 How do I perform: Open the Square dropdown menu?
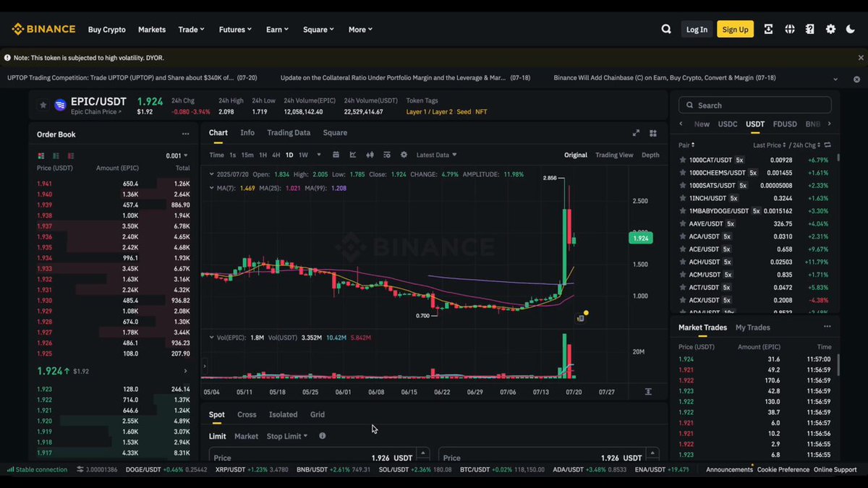pyautogui.click(x=318, y=30)
